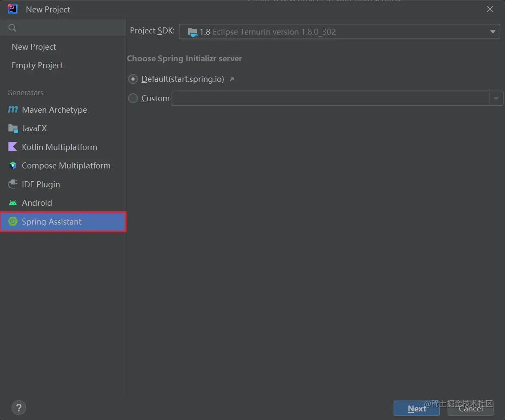Click the Next button
Image resolution: width=505 pixels, height=420 pixels.
point(416,408)
